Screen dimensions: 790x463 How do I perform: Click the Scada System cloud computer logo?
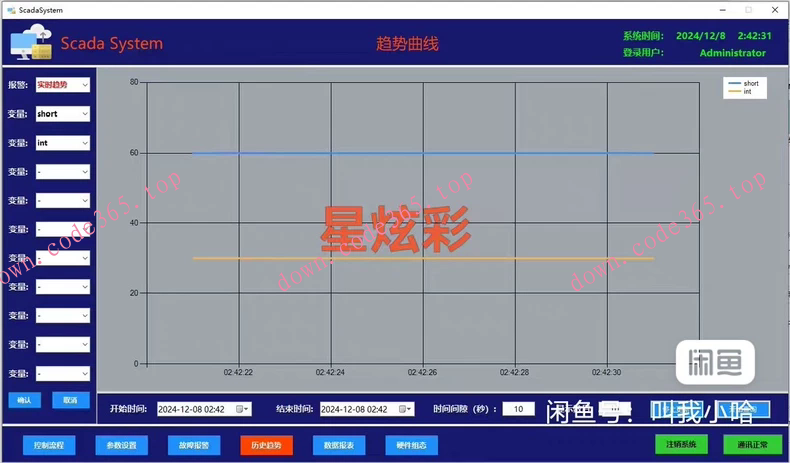[31, 42]
